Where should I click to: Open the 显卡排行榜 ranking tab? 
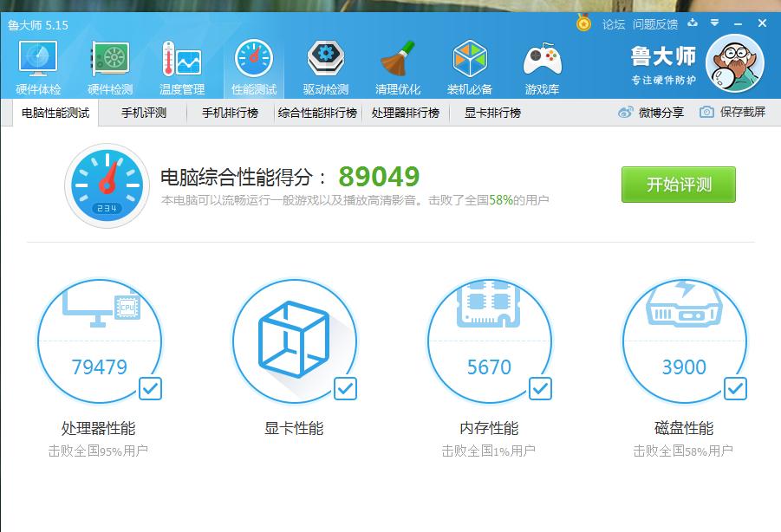point(494,113)
